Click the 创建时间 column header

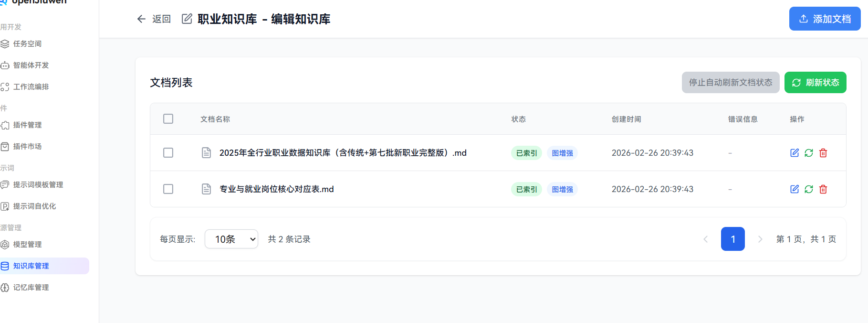pyautogui.click(x=627, y=119)
